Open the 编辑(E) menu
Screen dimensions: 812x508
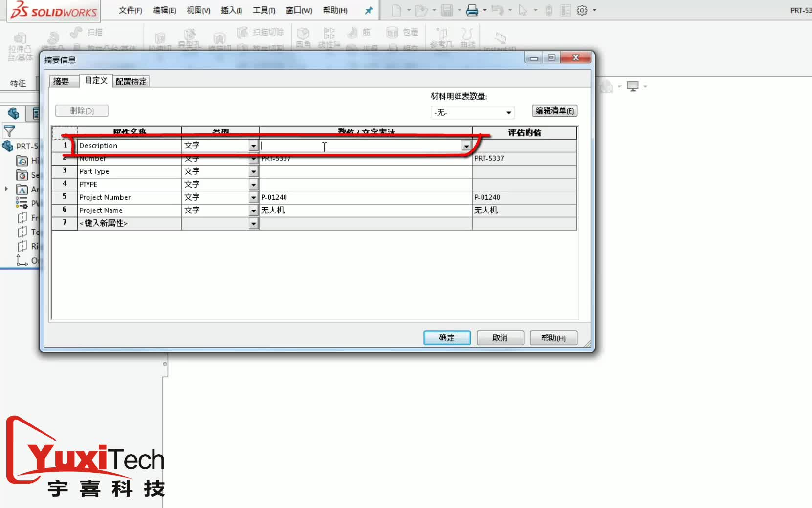pos(164,10)
